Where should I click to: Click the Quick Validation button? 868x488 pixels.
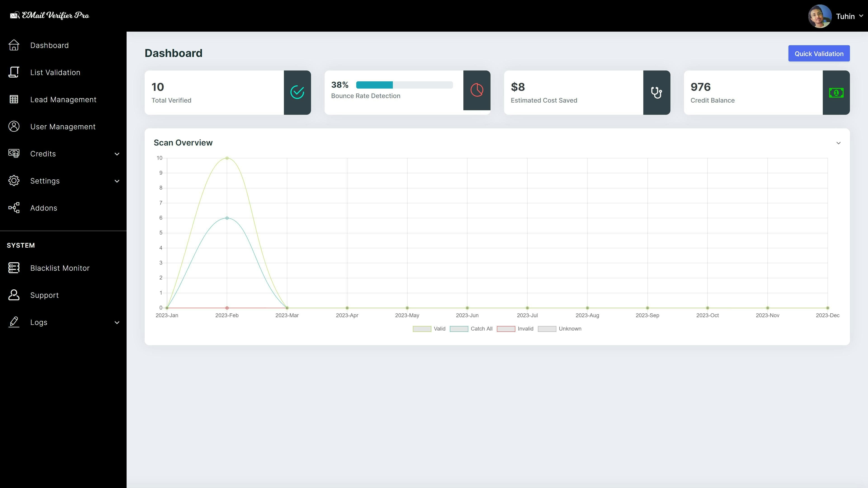click(819, 54)
